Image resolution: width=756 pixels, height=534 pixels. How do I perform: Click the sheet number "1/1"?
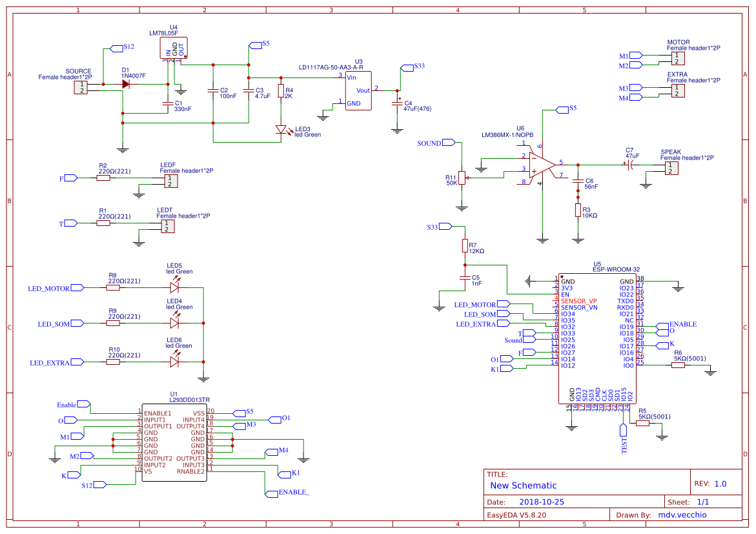703,502
